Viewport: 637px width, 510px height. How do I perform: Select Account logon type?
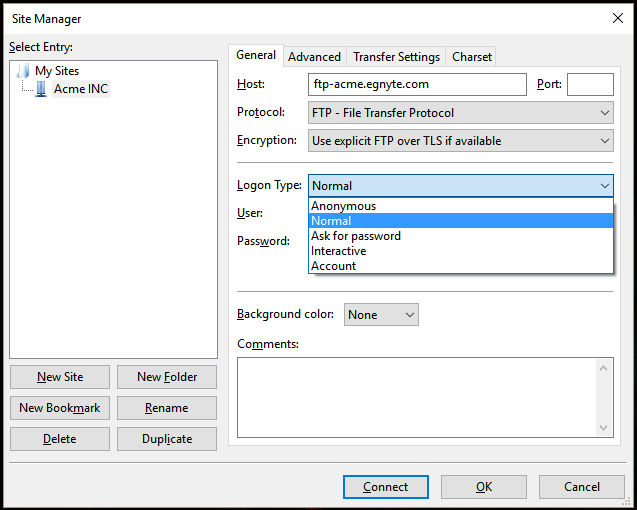point(333,266)
